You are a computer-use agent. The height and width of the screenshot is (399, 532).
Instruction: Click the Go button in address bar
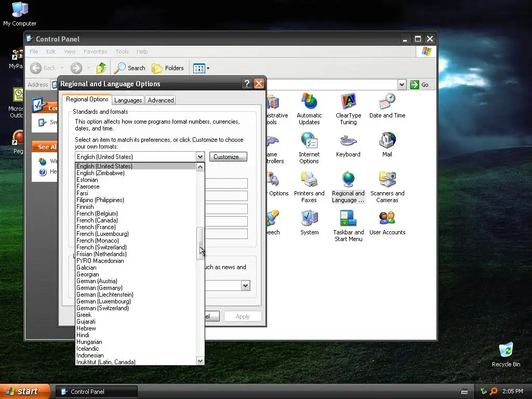pos(419,85)
